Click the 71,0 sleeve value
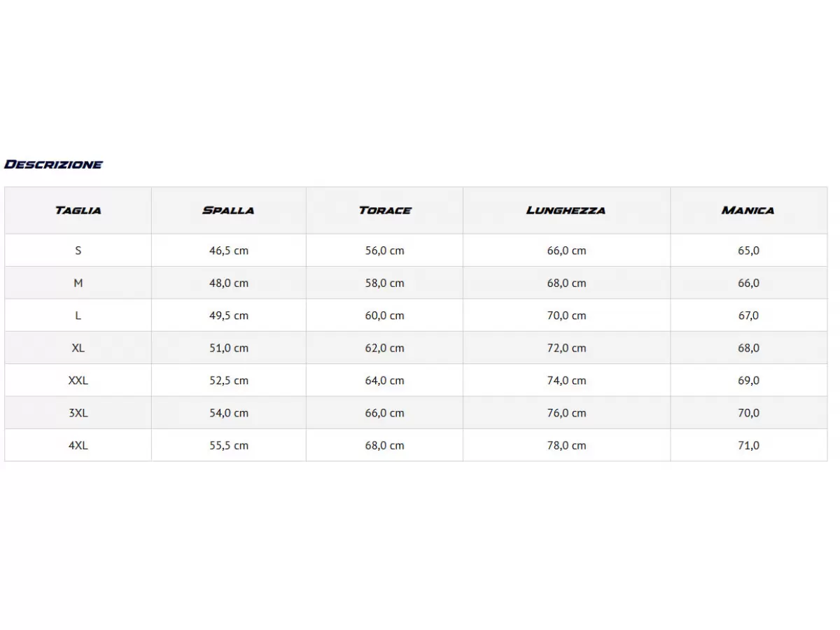The height and width of the screenshot is (630, 840). coord(748,445)
